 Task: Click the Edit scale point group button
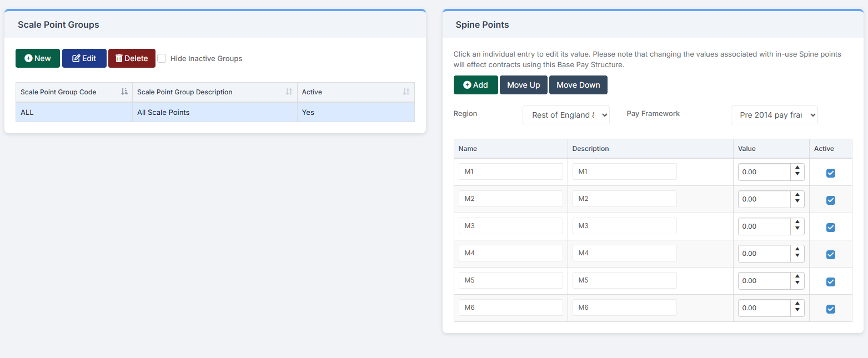pos(84,58)
